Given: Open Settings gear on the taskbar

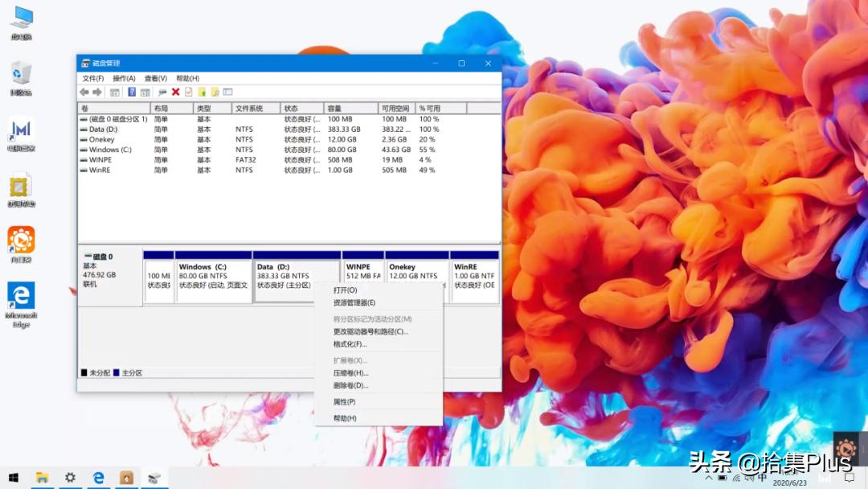Looking at the screenshot, I should click(70, 478).
